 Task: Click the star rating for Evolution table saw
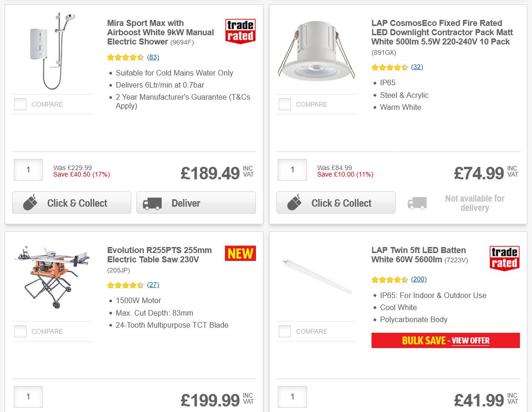(125, 285)
